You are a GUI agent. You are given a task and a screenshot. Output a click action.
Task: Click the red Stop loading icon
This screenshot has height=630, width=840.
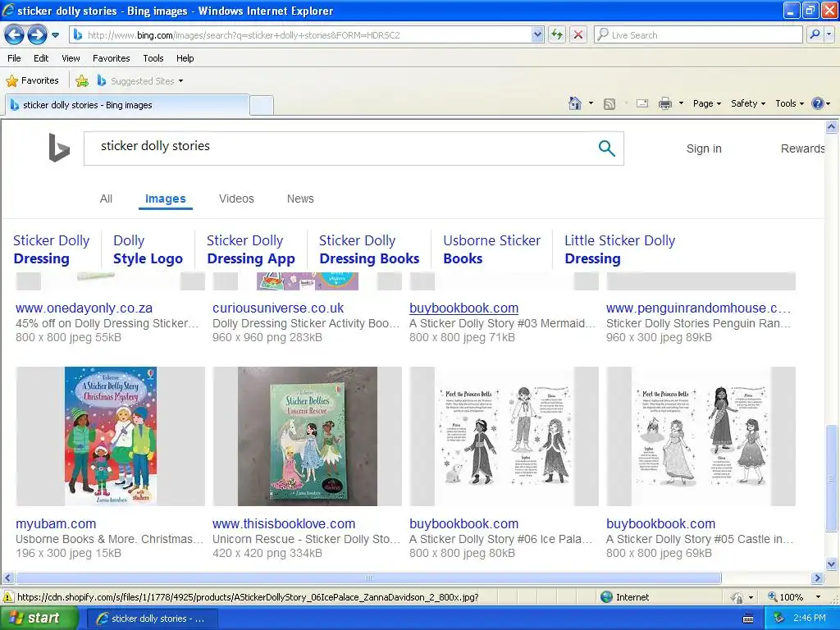coord(578,35)
